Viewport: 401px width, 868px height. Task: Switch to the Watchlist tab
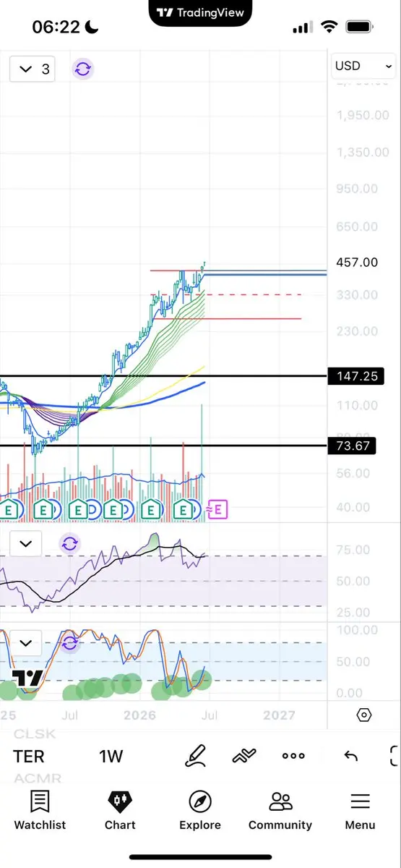pyautogui.click(x=40, y=809)
